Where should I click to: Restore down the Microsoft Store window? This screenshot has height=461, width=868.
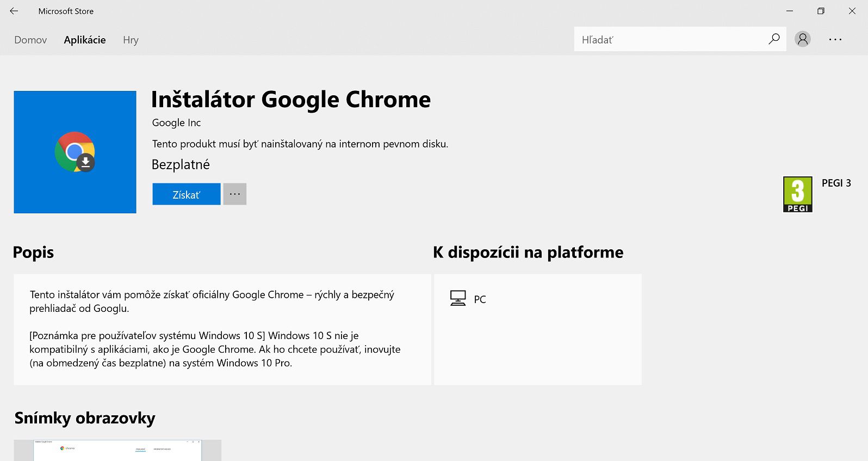(x=821, y=11)
